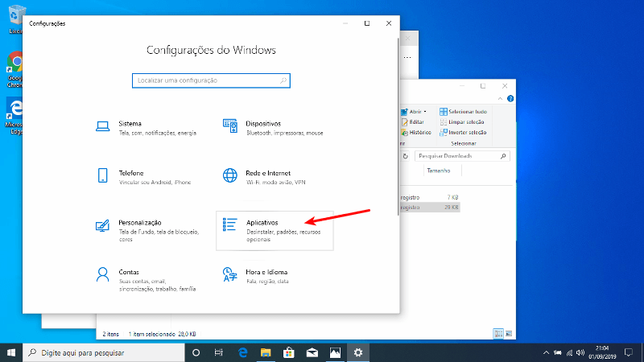This screenshot has width=644, height=362.
Task: Click 'Selecionar tudo' in Explorer ribbon
Action: pyautogui.click(x=463, y=112)
